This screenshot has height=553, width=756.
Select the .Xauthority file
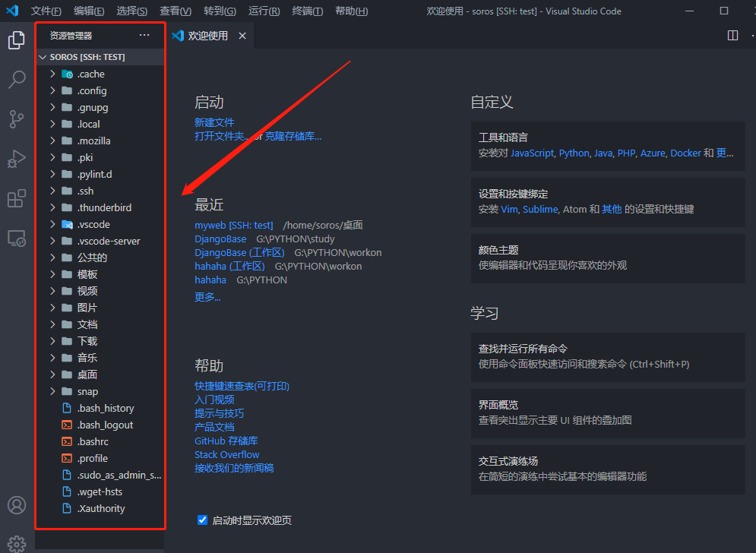tap(101, 509)
